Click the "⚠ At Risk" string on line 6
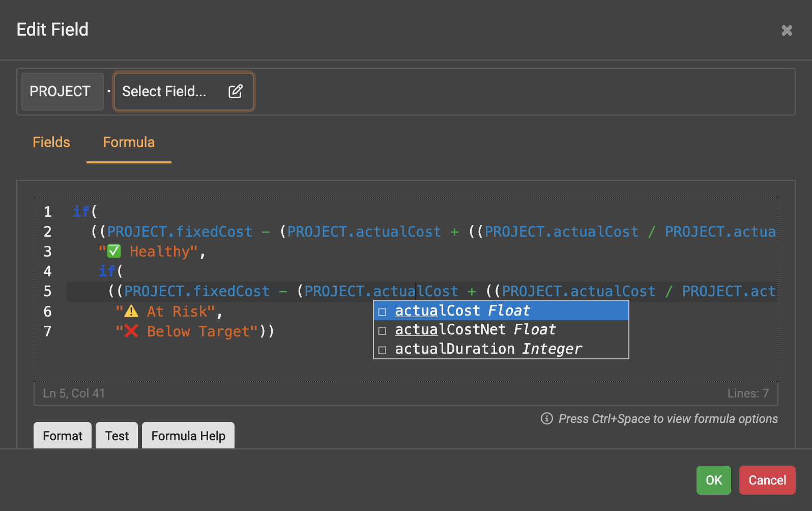 166,311
